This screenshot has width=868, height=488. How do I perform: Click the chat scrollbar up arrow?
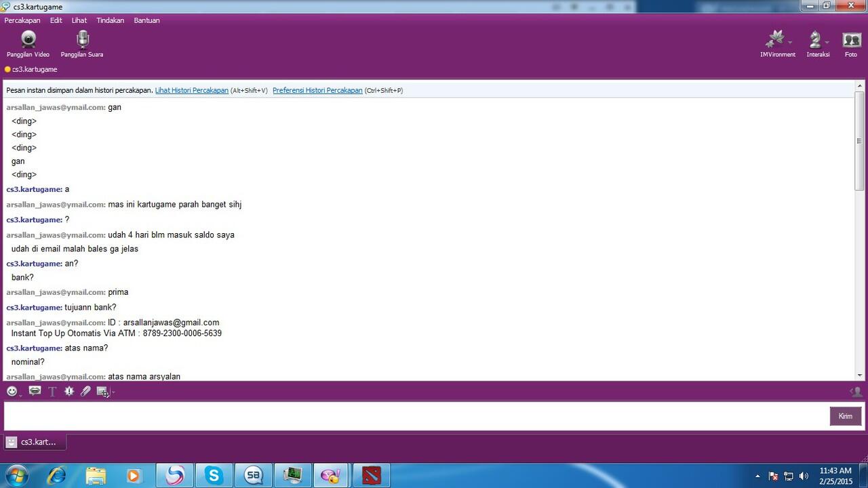[x=859, y=85]
